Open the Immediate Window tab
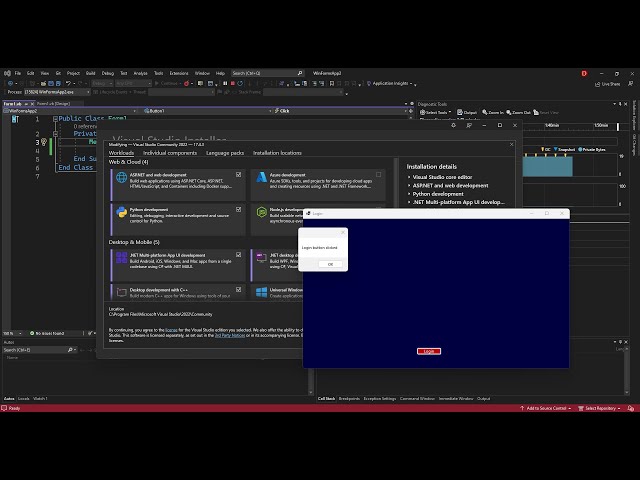The height and width of the screenshot is (480, 640). coord(456,399)
